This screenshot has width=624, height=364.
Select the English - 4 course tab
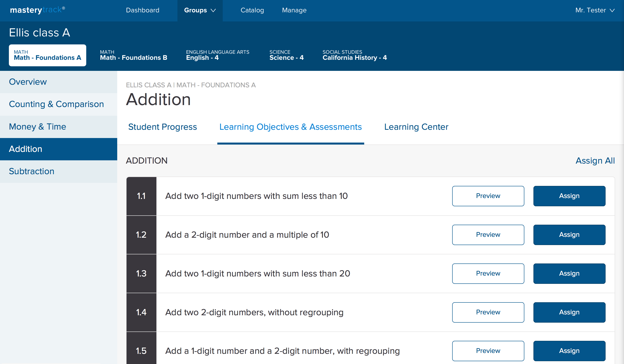point(217,55)
